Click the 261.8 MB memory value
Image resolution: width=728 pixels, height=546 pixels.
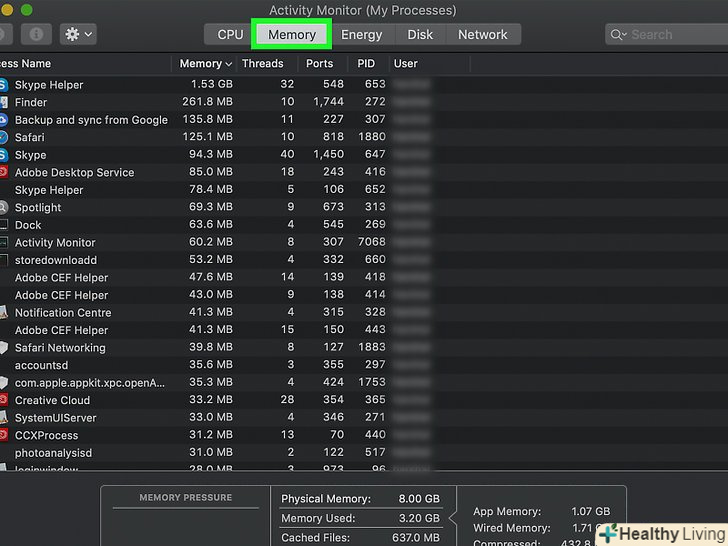[208, 102]
